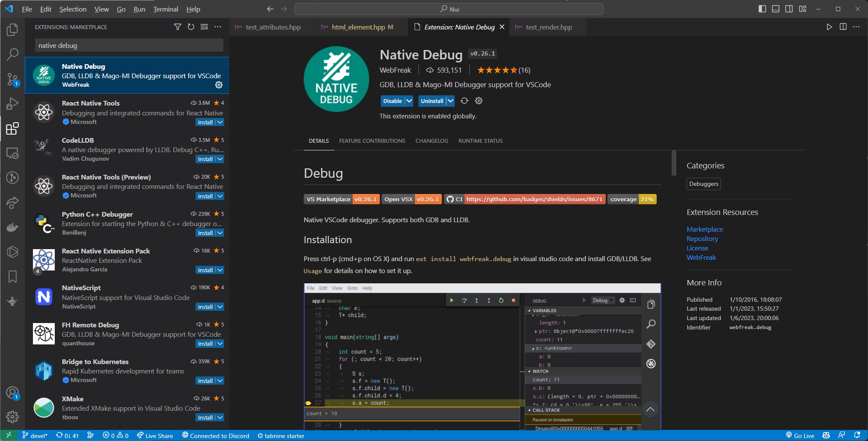Click the Debuggers category tag
This screenshot has width=868, height=441.
pos(704,184)
